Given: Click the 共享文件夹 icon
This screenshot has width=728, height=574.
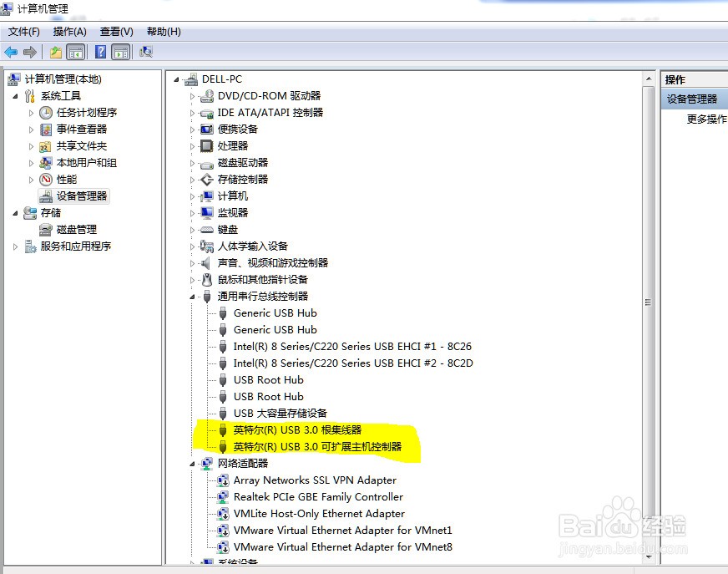Looking at the screenshot, I should click(45, 146).
